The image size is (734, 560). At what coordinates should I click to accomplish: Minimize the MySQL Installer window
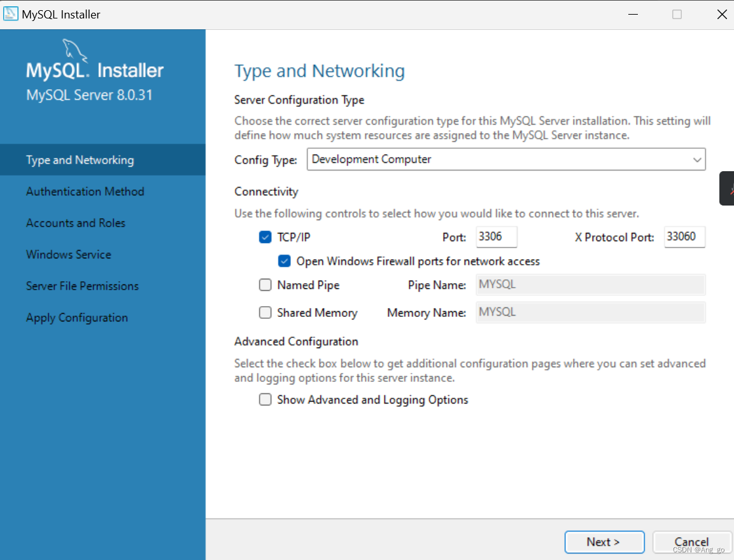click(x=633, y=14)
